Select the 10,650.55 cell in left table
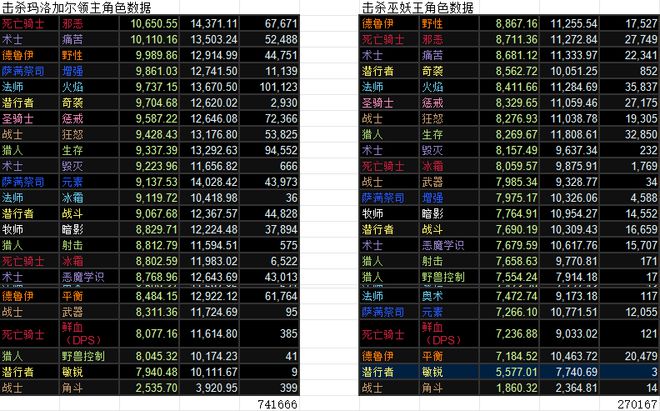This screenshot has width=660, height=411. click(149, 23)
